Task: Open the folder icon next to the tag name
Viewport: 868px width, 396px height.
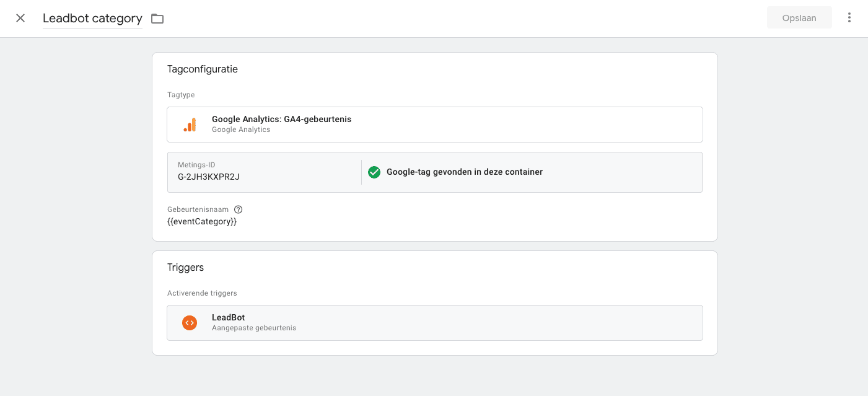Action: coord(157,19)
